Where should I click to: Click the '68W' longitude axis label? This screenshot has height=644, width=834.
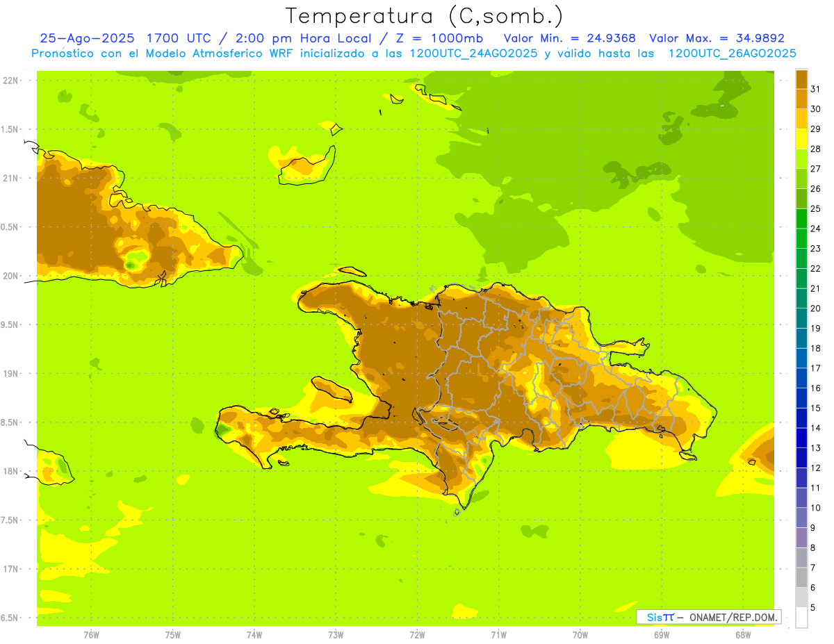coord(743,635)
